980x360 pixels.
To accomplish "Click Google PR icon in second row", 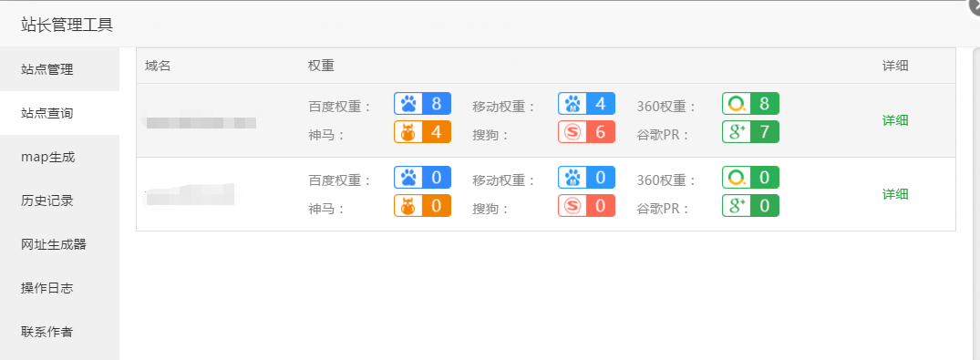I will point(737,206).
